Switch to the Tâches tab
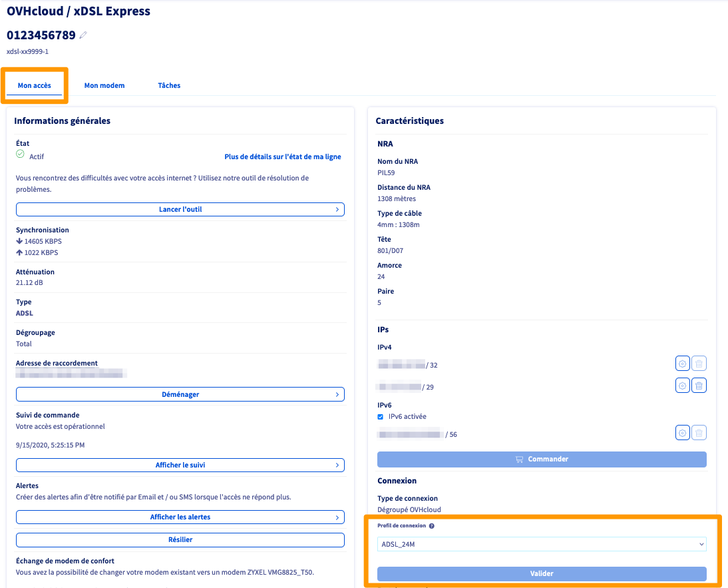The image size is (728, 588). (x=169, y=85)
